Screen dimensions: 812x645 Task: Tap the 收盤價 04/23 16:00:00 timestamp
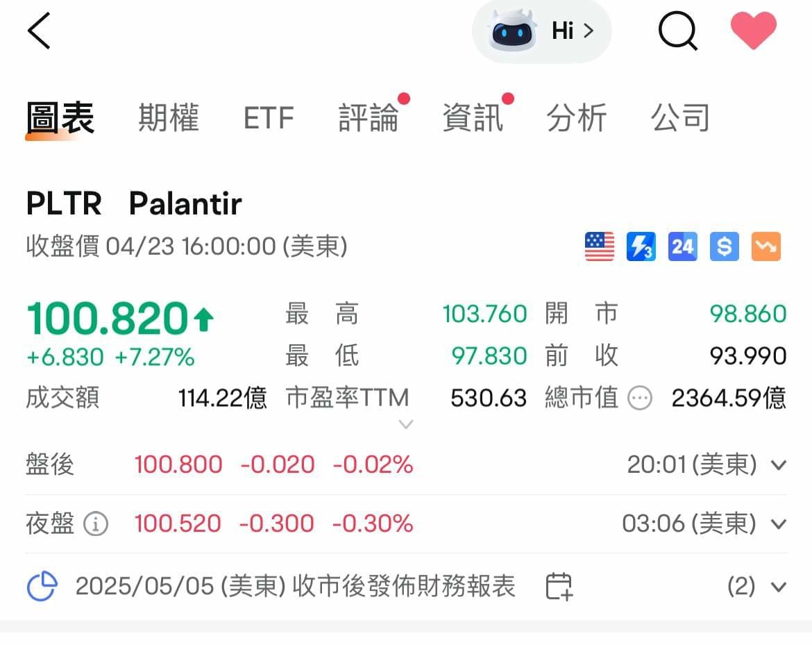pyautogui.click(x=187, y=246)
